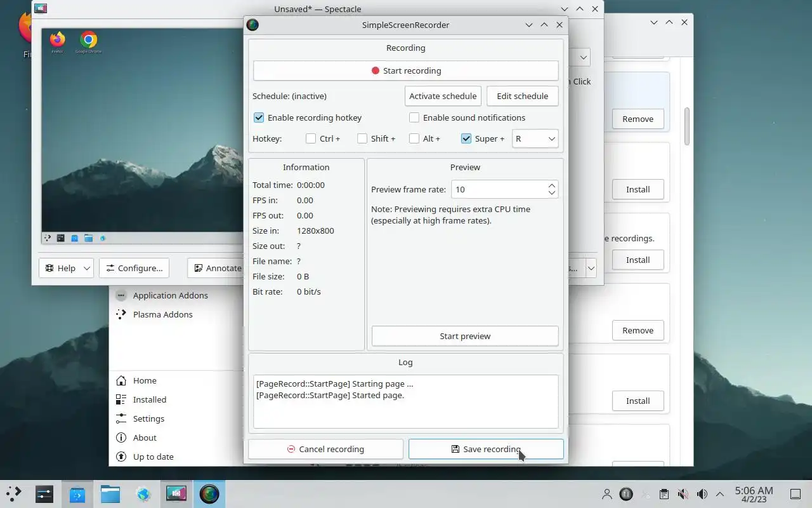Click the Settings sliders icon in Discover
The image size is (812, 508).
[121, 418]
